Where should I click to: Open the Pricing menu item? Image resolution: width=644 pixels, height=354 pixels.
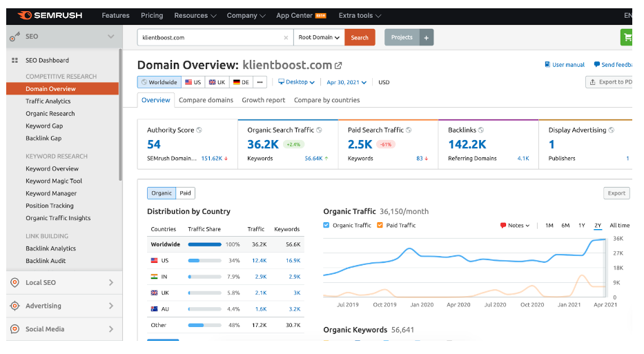tap(152, 15)
